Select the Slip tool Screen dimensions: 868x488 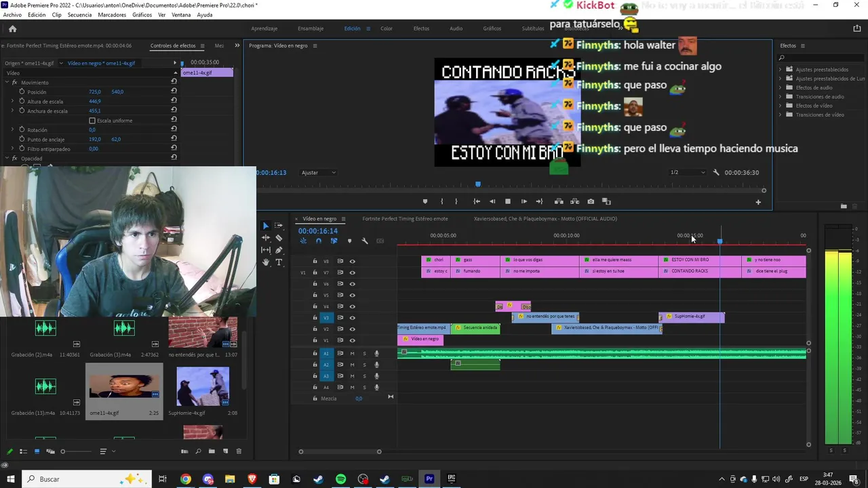coord(266,250)
